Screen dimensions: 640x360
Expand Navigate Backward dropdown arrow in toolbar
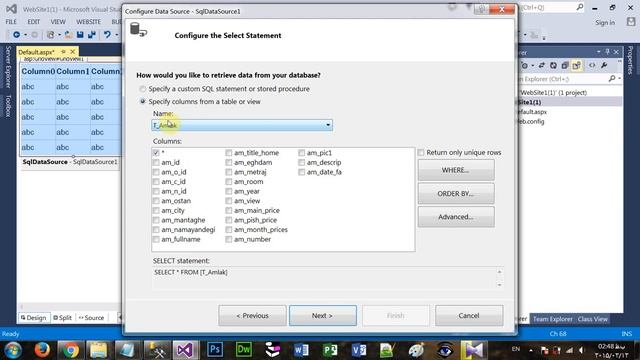25,35
